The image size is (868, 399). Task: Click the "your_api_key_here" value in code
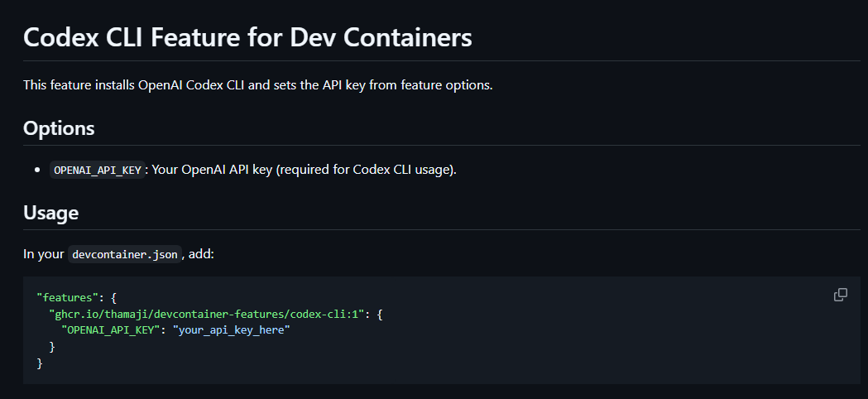tap(232, 330)
